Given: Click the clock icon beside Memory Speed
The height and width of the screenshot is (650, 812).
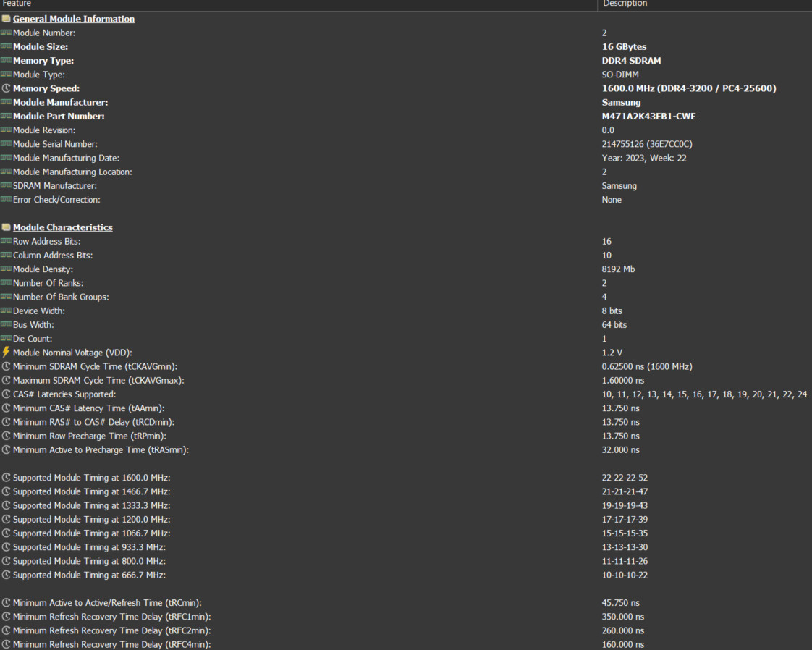Looking at the screenshot, I should coord(6,88).
